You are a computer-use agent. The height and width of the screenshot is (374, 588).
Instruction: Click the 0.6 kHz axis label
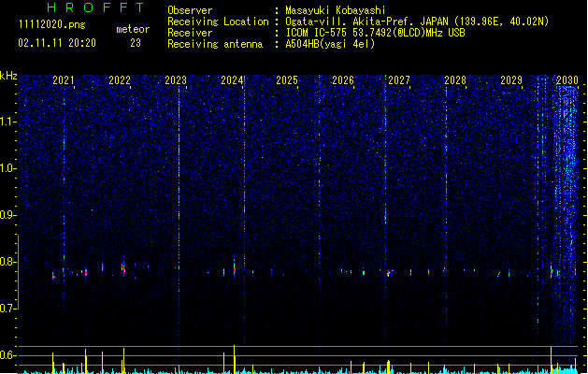[x=8, y=355]
